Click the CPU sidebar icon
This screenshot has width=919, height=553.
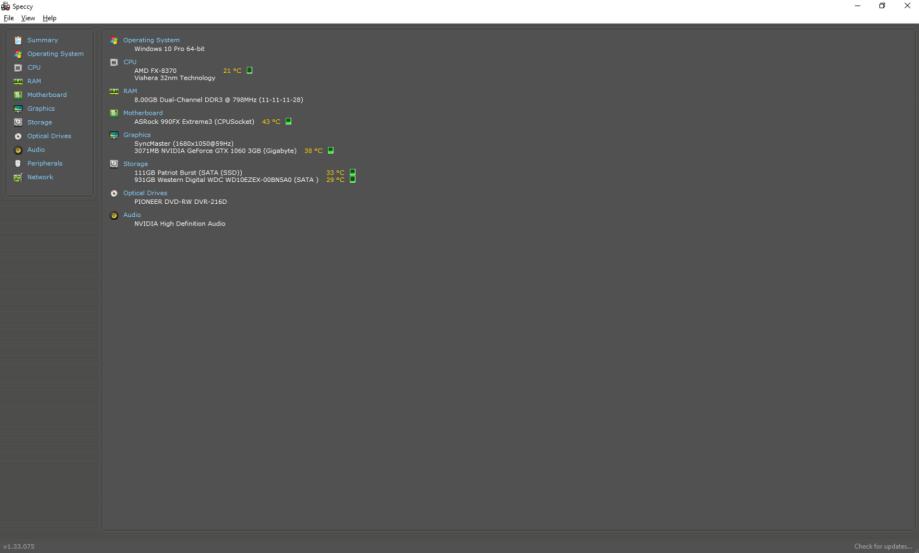[x=18, y=67]
